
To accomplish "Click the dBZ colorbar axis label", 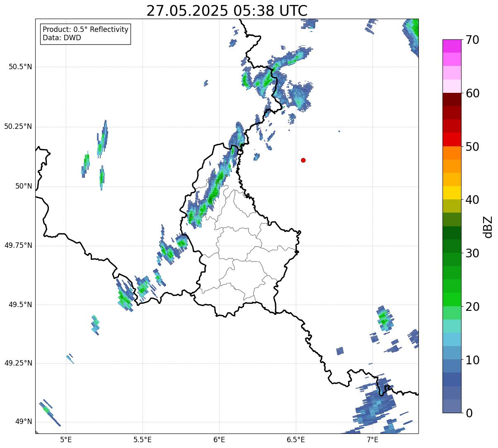I will point(488,227).
